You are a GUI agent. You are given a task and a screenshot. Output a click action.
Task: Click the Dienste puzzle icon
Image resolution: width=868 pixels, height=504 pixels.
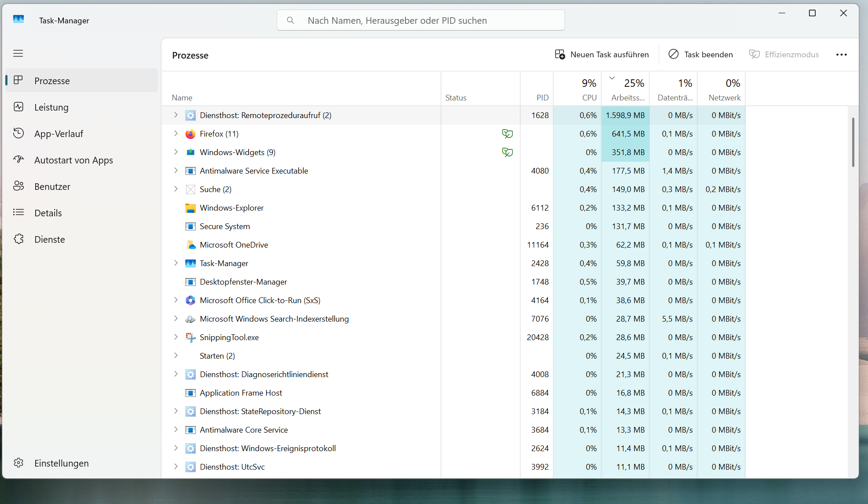tap(18, 239)
